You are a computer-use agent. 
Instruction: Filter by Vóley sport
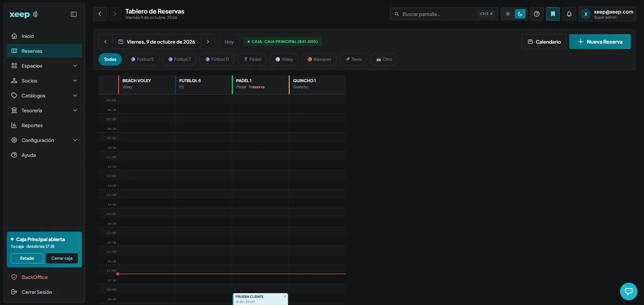tap(284, 59)
